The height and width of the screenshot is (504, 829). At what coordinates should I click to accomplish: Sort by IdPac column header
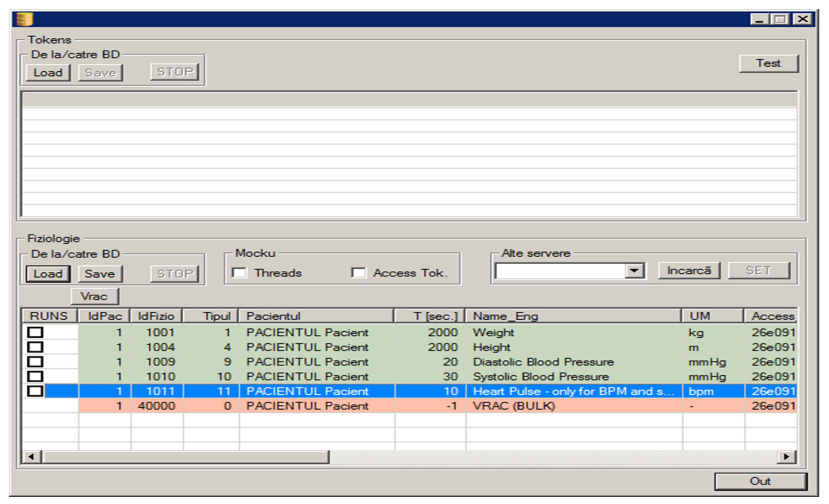point(104,316)
